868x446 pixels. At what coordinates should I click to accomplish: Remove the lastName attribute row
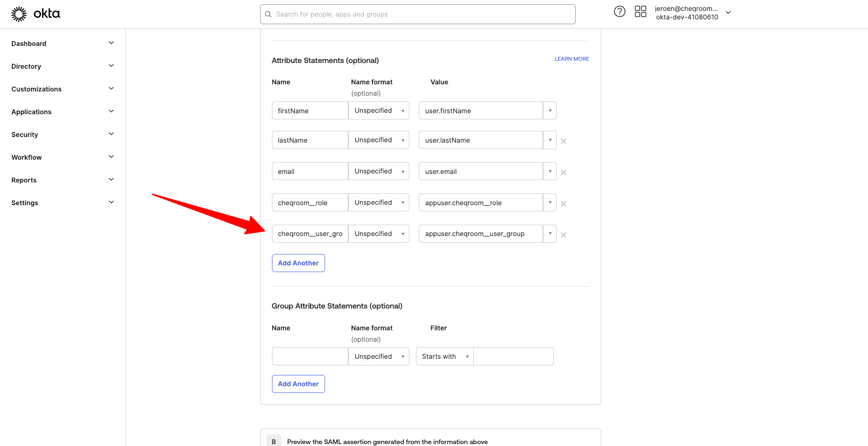coord(563,141)
